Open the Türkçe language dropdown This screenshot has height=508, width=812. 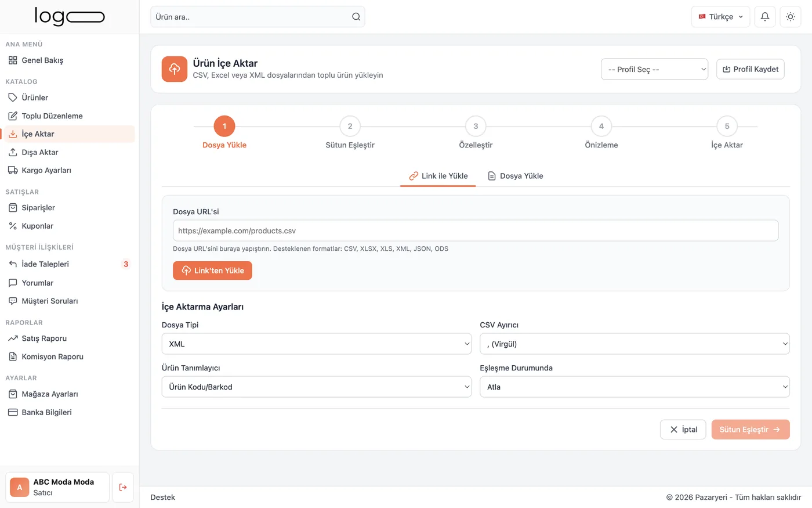[720, 17]
